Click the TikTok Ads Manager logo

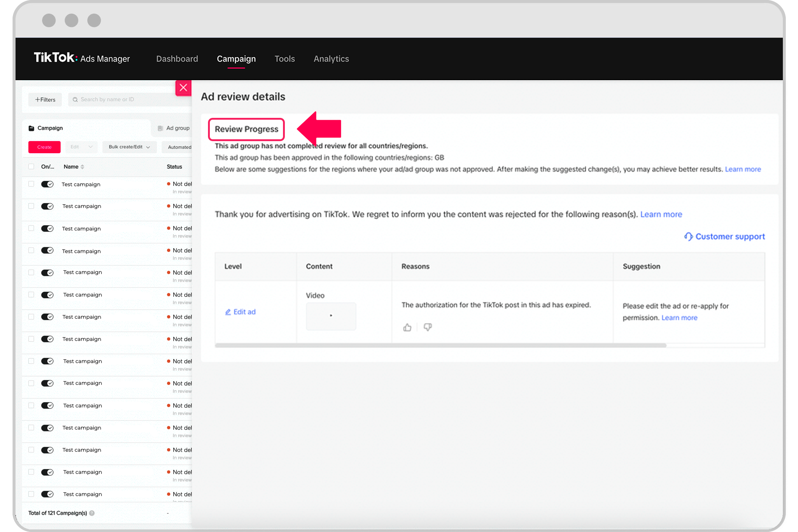click(82, 58)
